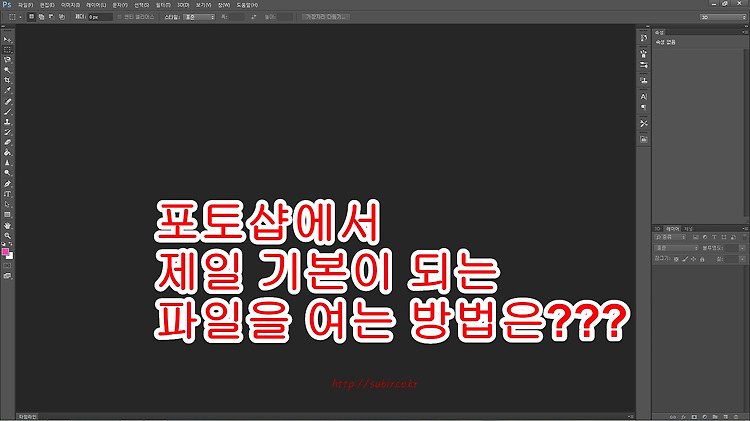
Task: Select the Blur tool
Action: click(7, 163)
